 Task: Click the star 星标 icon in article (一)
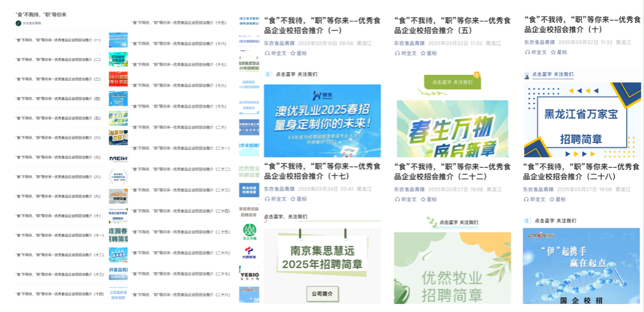293,53
